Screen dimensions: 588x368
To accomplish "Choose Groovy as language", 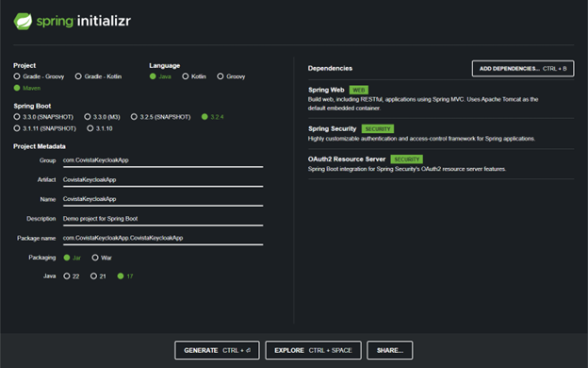I will tap(231, 76).
